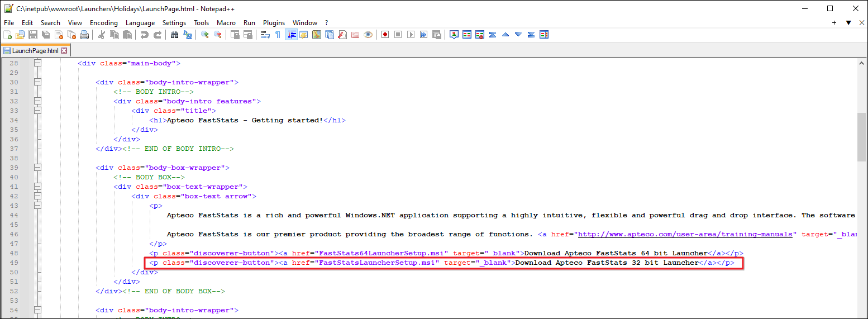Click the vertical scrollbar thumb
This screenshot has height=319, width=868.
862,137
